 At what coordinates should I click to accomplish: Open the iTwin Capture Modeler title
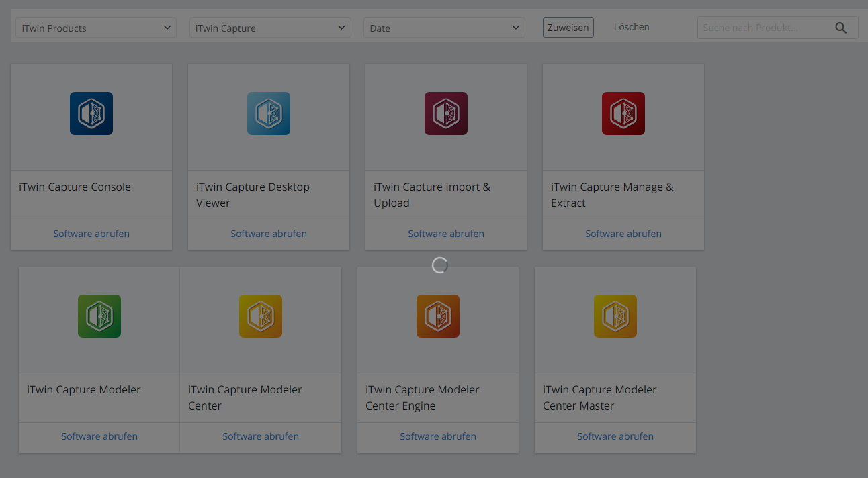(x=84, y=390)
